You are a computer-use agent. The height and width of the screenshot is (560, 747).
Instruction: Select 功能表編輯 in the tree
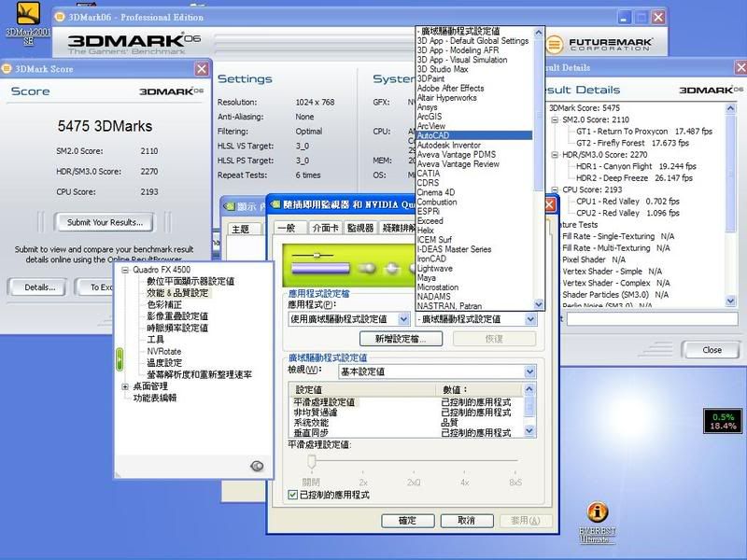(x=155, y=399)
